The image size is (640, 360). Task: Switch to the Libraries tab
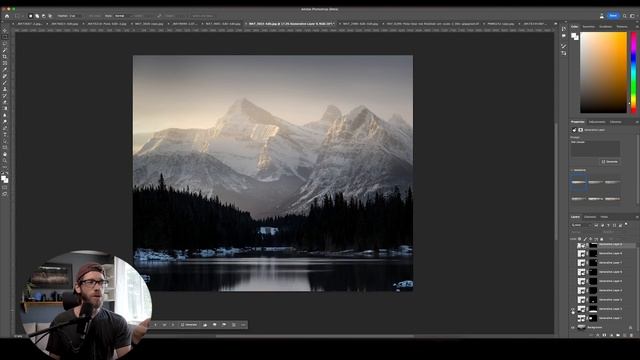[616, 122]
